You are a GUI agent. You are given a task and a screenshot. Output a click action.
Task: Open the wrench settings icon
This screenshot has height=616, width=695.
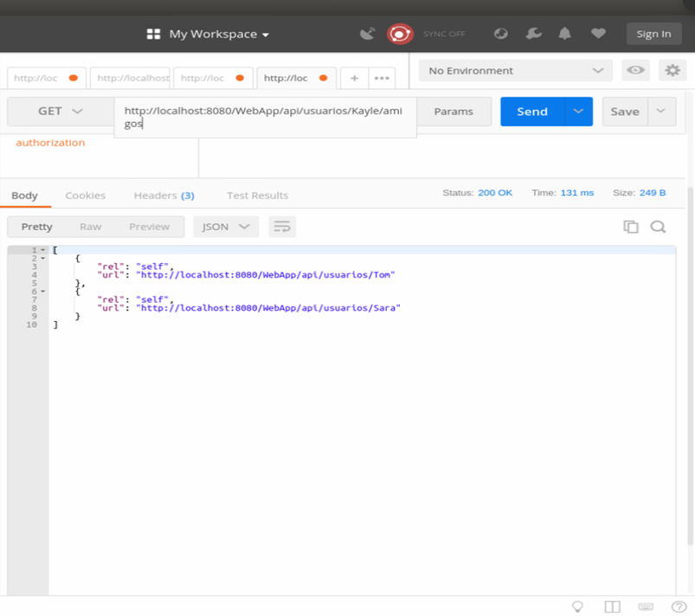tap(534, 34)
